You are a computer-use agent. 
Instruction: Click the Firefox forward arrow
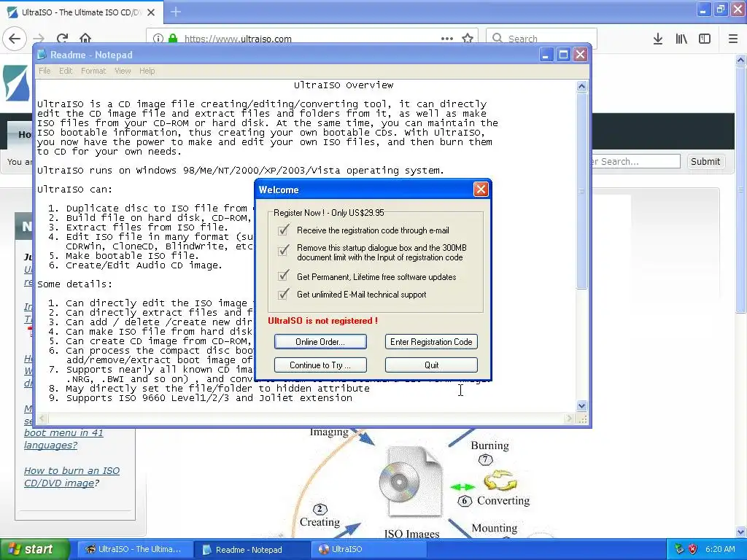pos(39,39)
